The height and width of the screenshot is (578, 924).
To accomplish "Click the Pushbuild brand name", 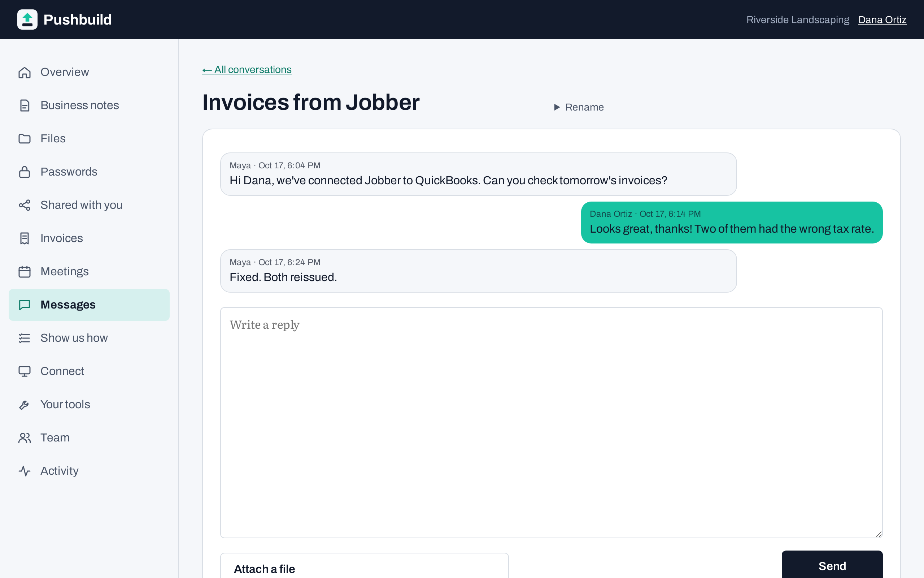I will pyautogui.click(x=78, y=20).
